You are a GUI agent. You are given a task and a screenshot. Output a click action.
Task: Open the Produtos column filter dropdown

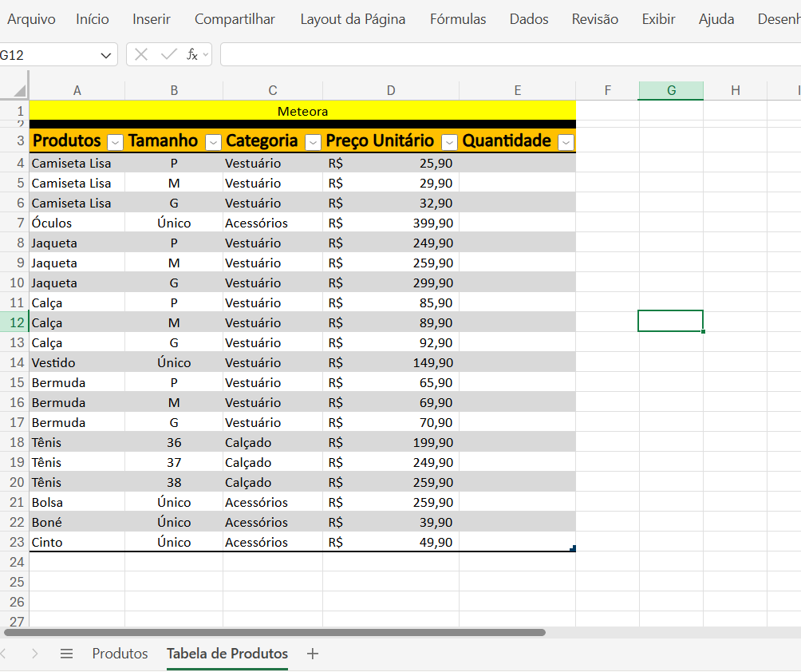(115, 141)
